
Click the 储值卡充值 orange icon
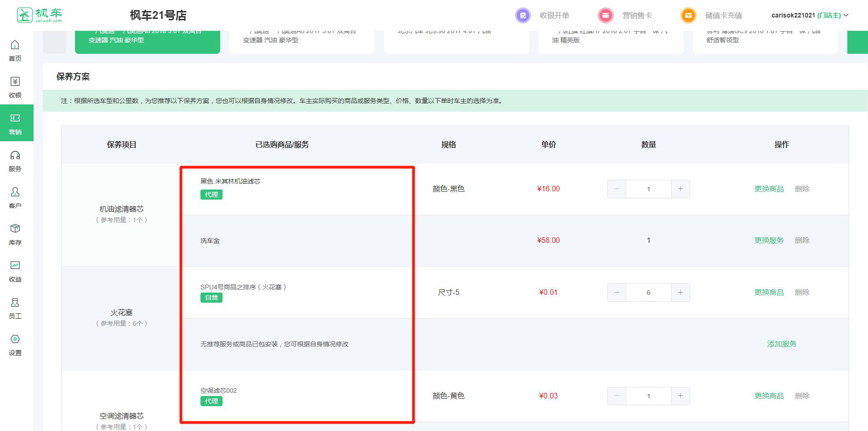(x=688, y=15)
